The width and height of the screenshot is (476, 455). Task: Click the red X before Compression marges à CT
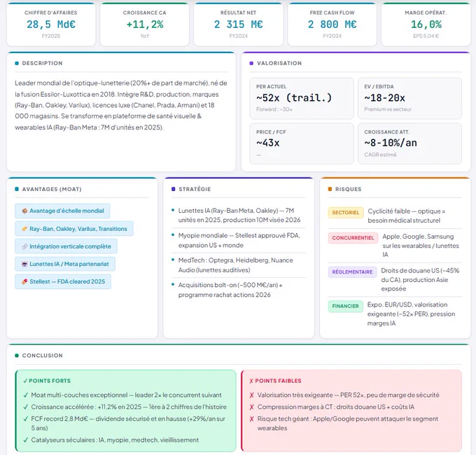[x=252, y=407]
